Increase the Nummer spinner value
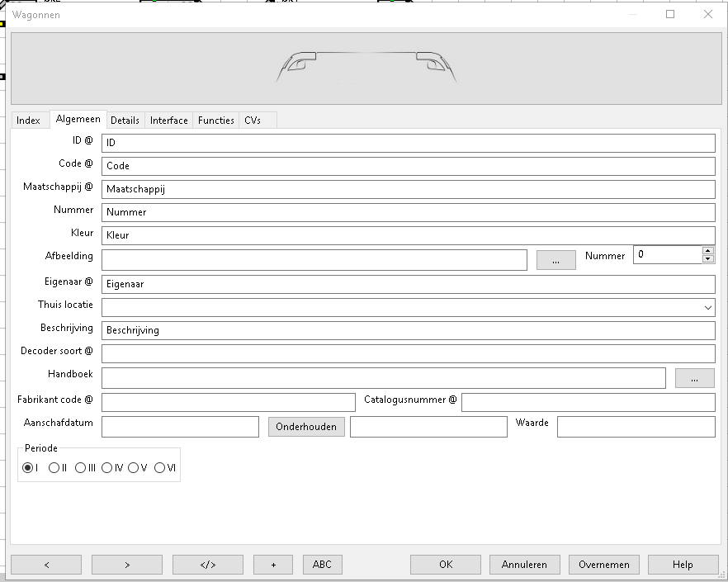728x582 pixels. tap(707, 250)
